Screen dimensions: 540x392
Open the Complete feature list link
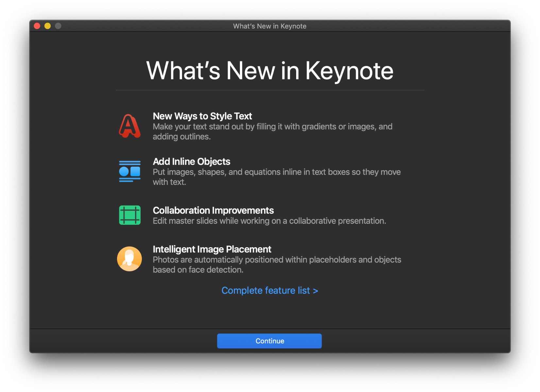270,290
